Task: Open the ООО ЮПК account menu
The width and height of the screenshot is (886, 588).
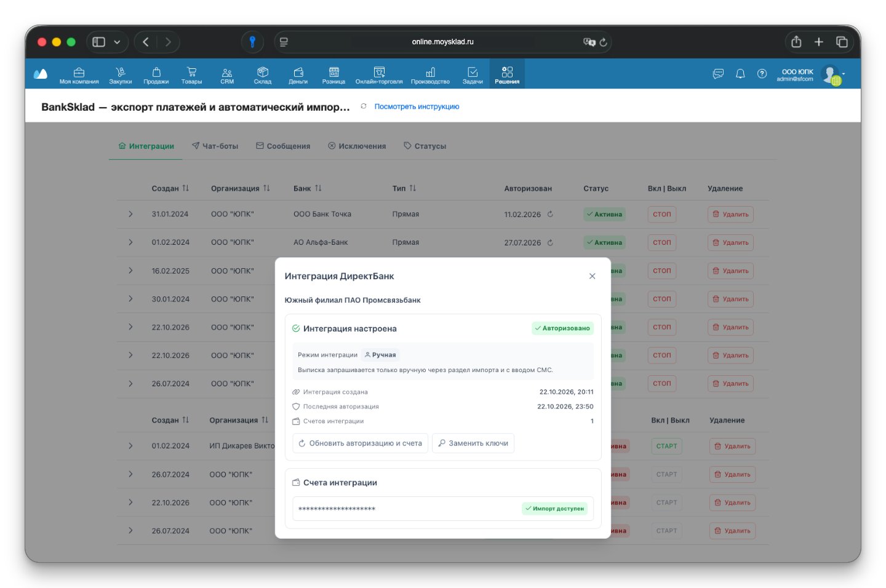Action: [811, 75]
